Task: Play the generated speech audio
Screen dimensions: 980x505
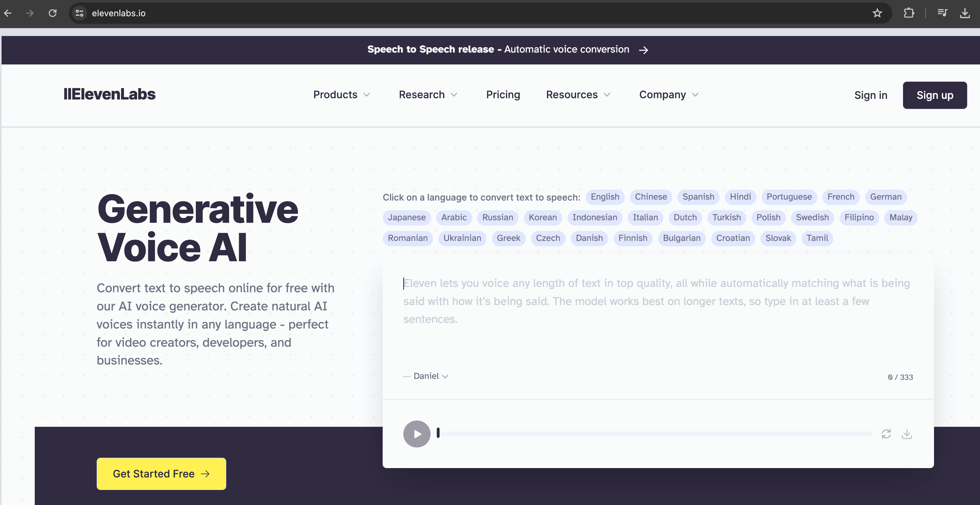Action: pyautogui.click(x=416, y=434)
